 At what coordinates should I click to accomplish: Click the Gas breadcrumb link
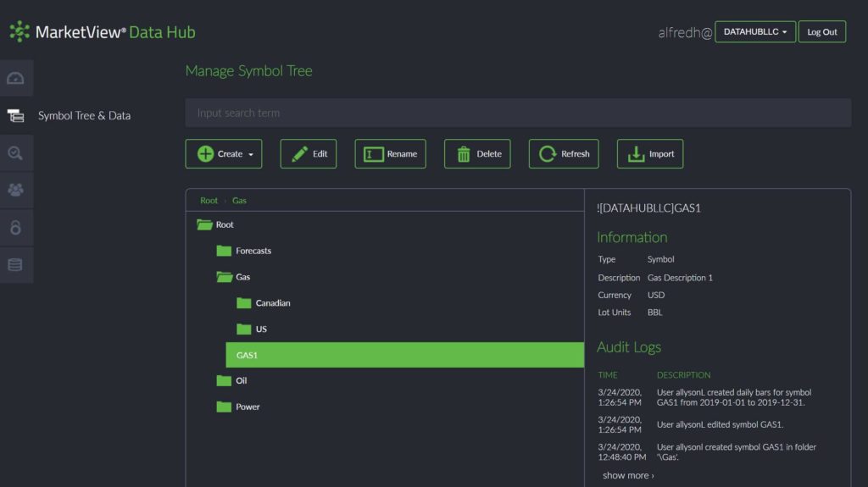(239, 201)
